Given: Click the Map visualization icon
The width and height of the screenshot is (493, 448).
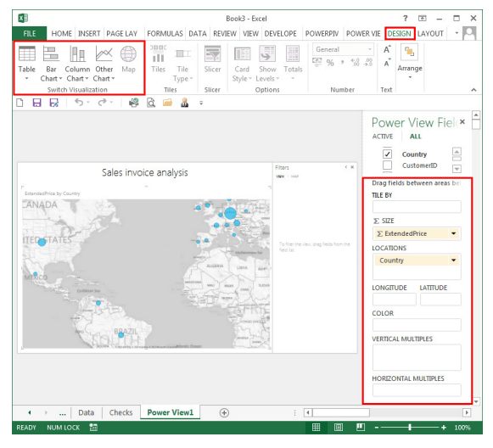Looking at the screenshot, I should (x=128, y=59).
